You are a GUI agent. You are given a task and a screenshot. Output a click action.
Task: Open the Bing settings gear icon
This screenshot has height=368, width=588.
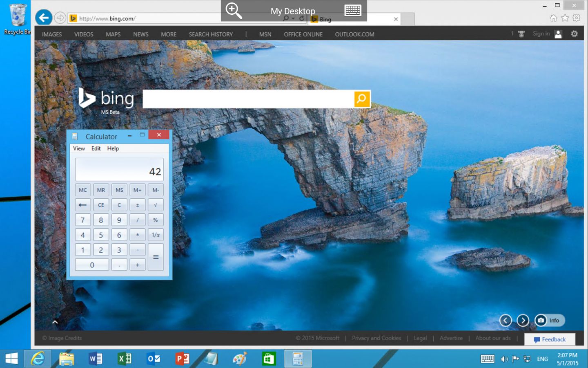pyautogui.click(x=574, y=34)
